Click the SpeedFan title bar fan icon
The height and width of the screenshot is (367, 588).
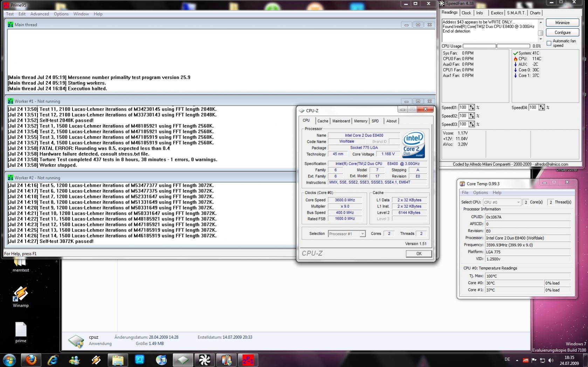[x=442, y=3]
